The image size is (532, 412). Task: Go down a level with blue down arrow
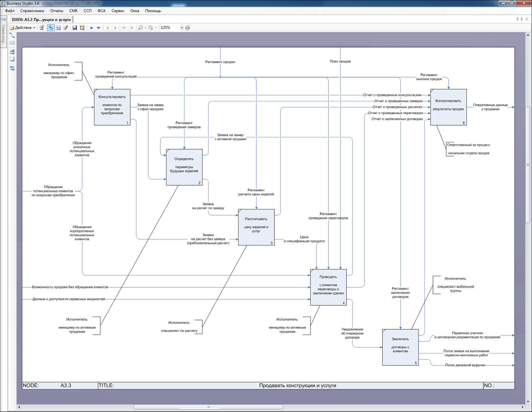[98, 28]
